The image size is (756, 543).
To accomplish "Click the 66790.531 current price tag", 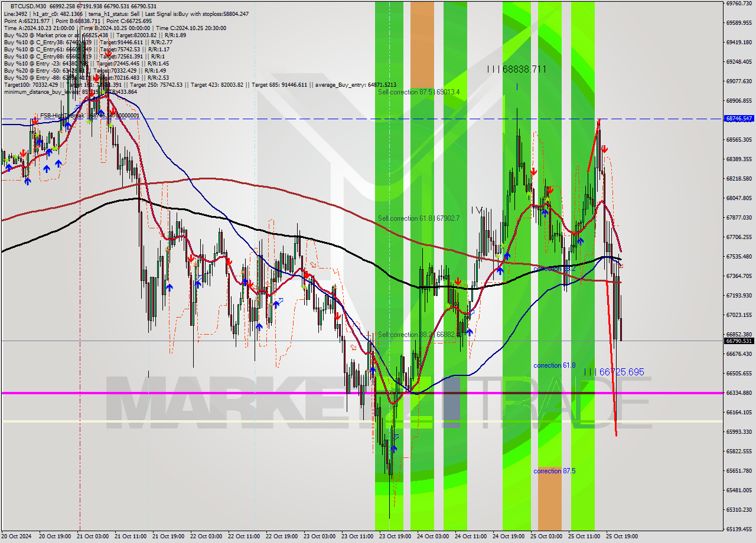I will pyautogui.click(x=739, y=341).
